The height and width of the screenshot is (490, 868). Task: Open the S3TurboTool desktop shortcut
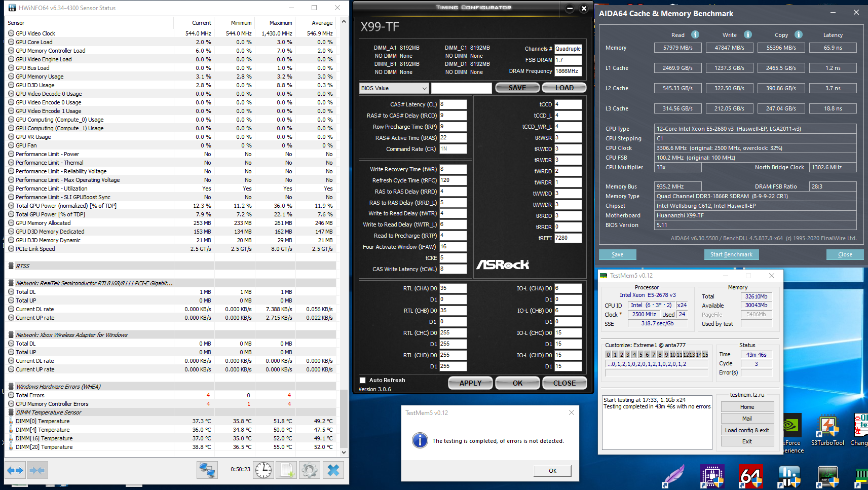click(827, 430)
